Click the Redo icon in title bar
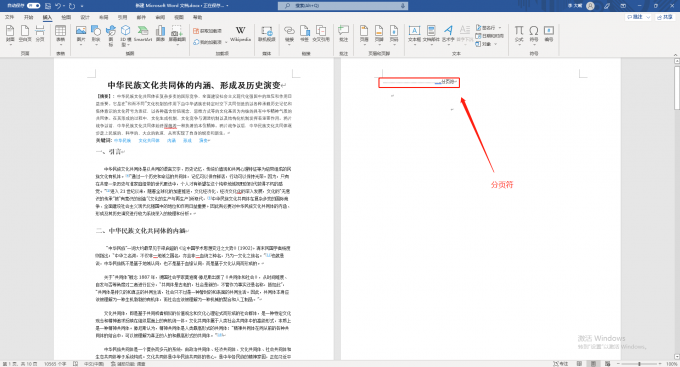The image size is (680, 367). (72, 6)
